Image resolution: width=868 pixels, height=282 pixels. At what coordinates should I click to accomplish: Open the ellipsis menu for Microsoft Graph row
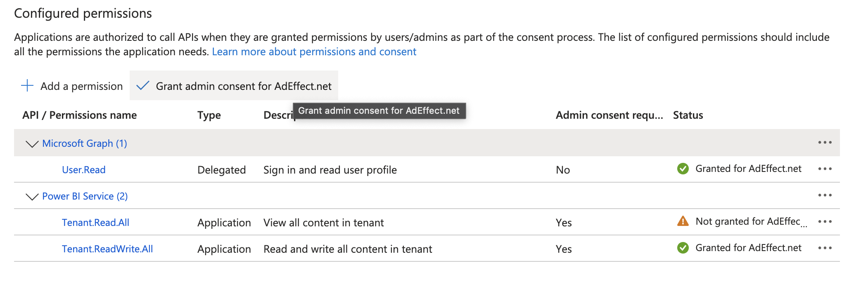(x=825, y=143)
